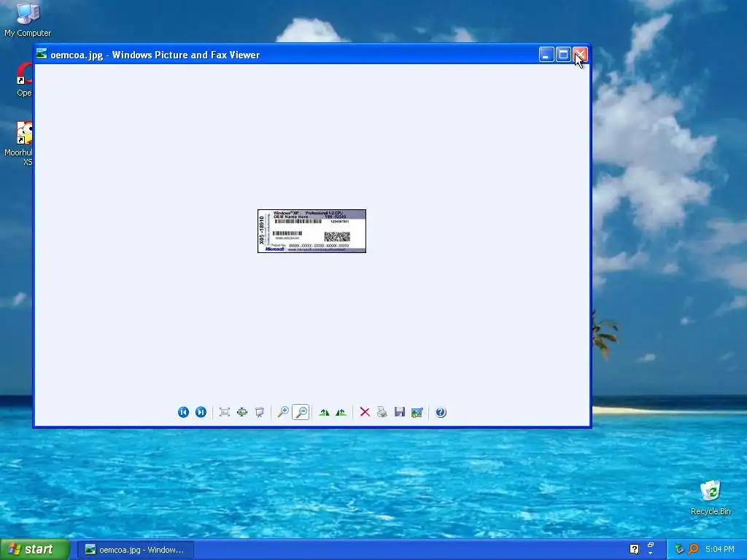The height and width of the screenshot is (560, 747).
Task: Go to the previous image
Action: [183, 413]
